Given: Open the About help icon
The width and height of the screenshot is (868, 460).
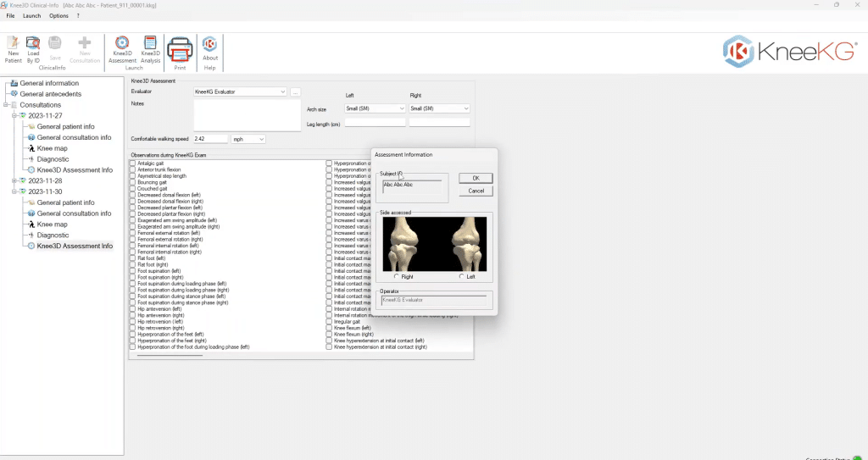Looking at the screenshot, I should click(210, 45).
